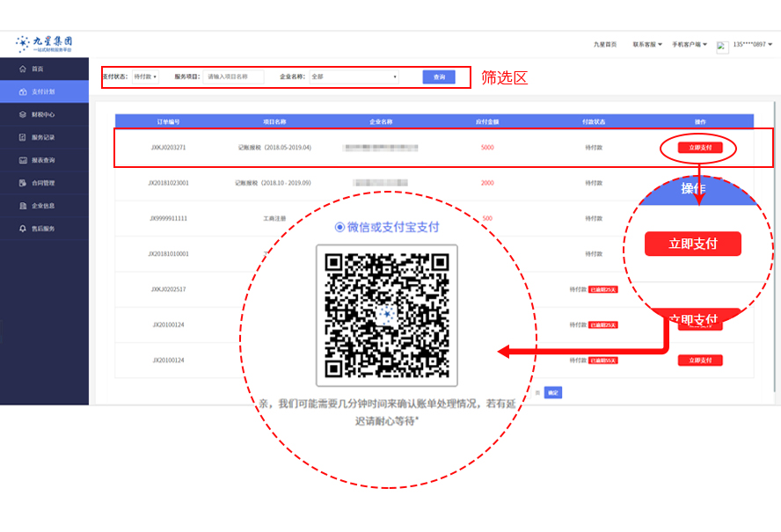Image resolution: width=781 pixels, height=532 pixels.
Task: Click the amount 5000
Action: point(487,148)
